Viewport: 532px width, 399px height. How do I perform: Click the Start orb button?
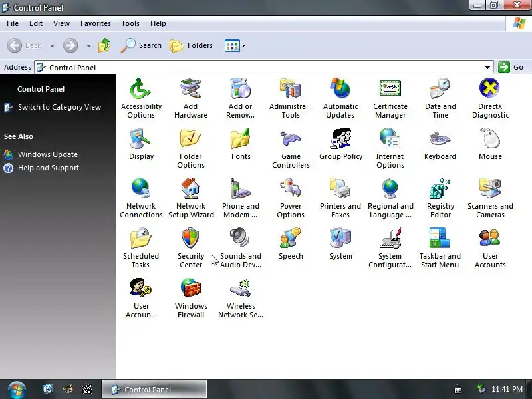(x=17, y=390)
